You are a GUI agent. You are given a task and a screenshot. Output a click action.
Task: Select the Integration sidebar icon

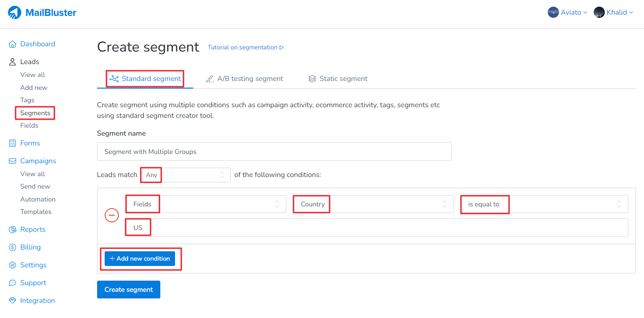tap(12, 300)
